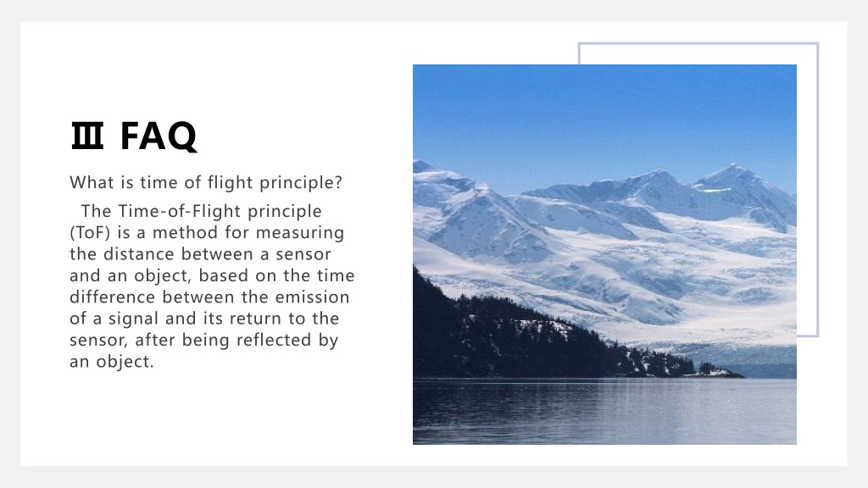Click the FAQ heading text
This screenshot has height=488, width=868.
pos(159,136)
